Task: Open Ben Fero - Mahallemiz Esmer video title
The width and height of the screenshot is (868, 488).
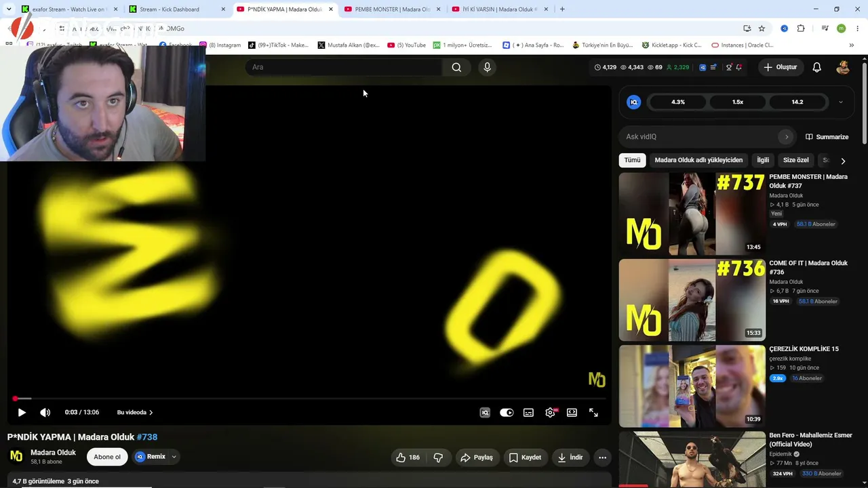Action: (810, 439)
